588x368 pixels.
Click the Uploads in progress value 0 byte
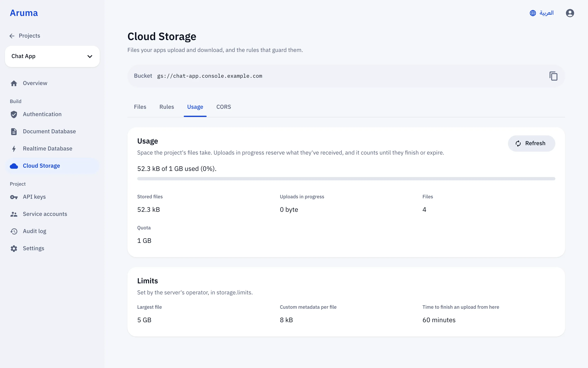point(289,210)
